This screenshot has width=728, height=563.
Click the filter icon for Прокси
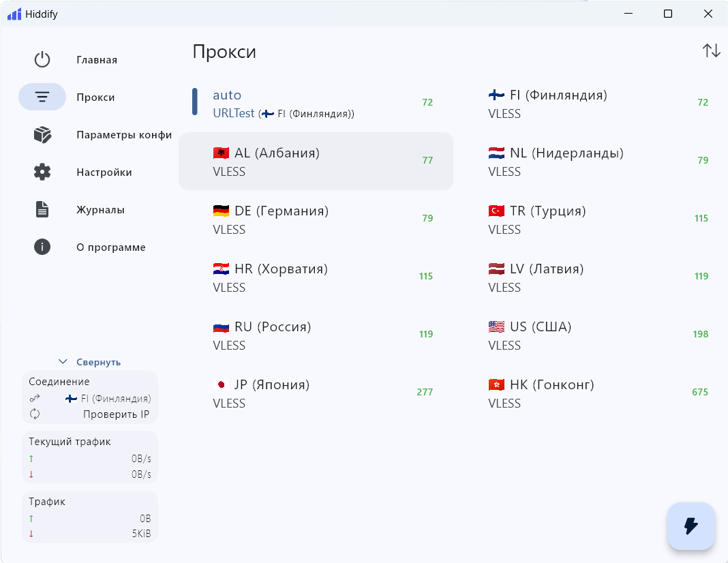[42, 97]
